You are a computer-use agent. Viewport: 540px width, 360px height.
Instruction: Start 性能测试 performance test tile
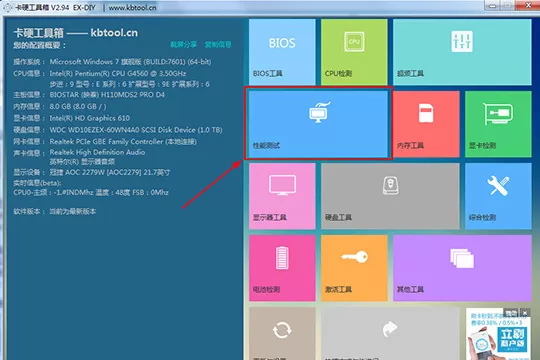point(318,124)
